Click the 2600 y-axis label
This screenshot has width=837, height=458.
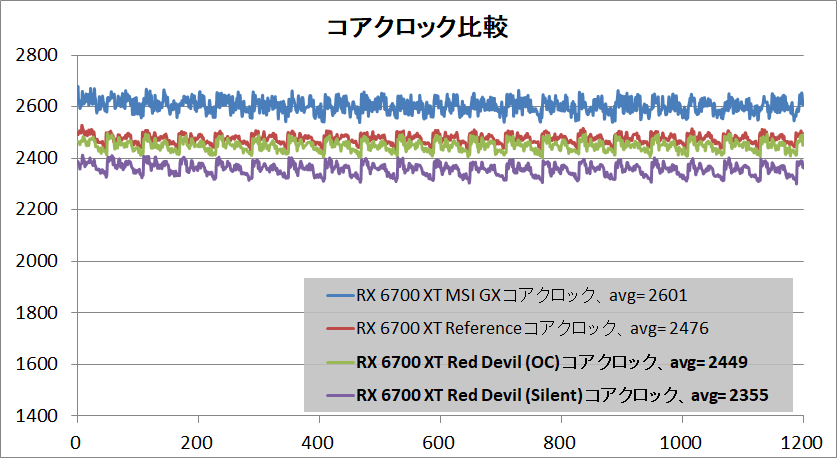click(37, 106)
